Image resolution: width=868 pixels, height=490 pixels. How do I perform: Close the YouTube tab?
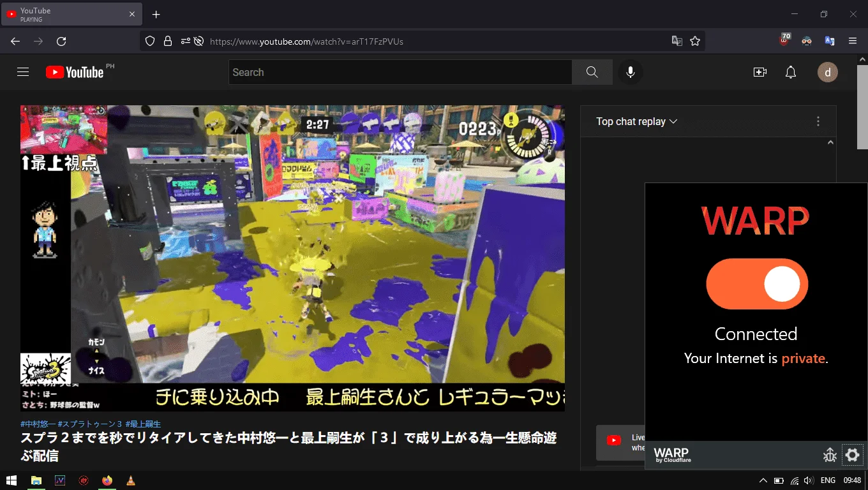[x=132, y=14]
